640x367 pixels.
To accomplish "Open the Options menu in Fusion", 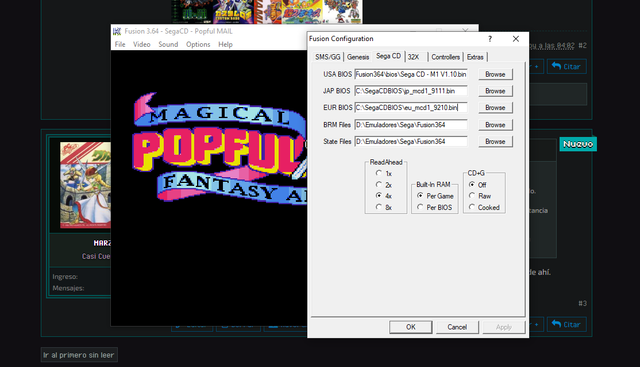I will pyautogui.click(x=198, y=44).
